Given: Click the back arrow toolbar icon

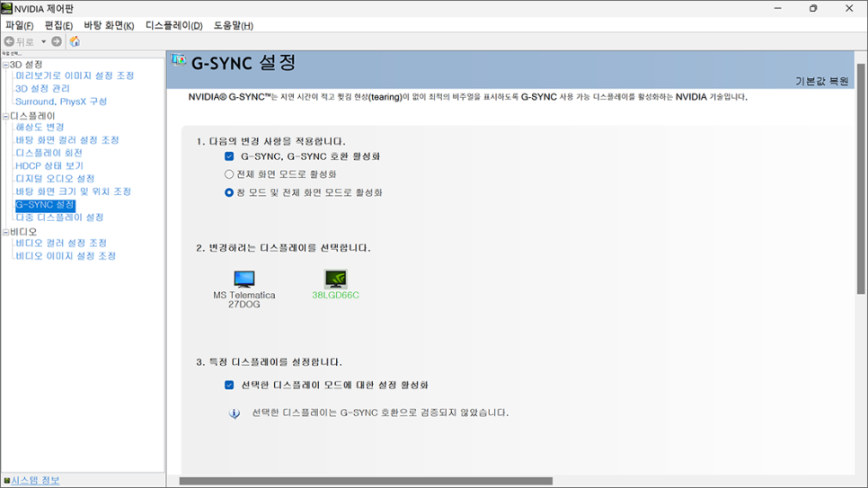Looking at the screenshot, I should (10, 41).
